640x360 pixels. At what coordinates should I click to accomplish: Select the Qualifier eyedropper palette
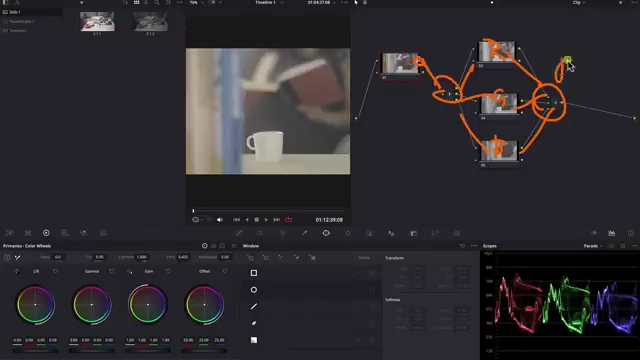(x=304, y=233)
